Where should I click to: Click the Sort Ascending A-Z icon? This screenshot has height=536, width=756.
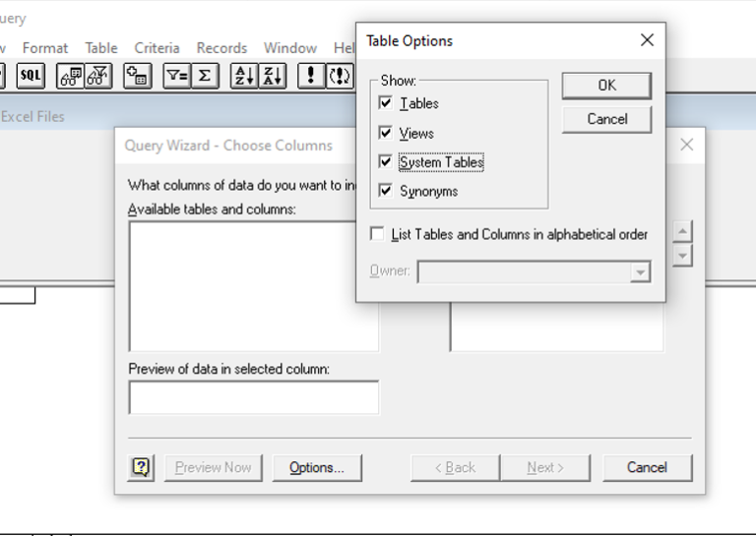click(x=244, y=76)
